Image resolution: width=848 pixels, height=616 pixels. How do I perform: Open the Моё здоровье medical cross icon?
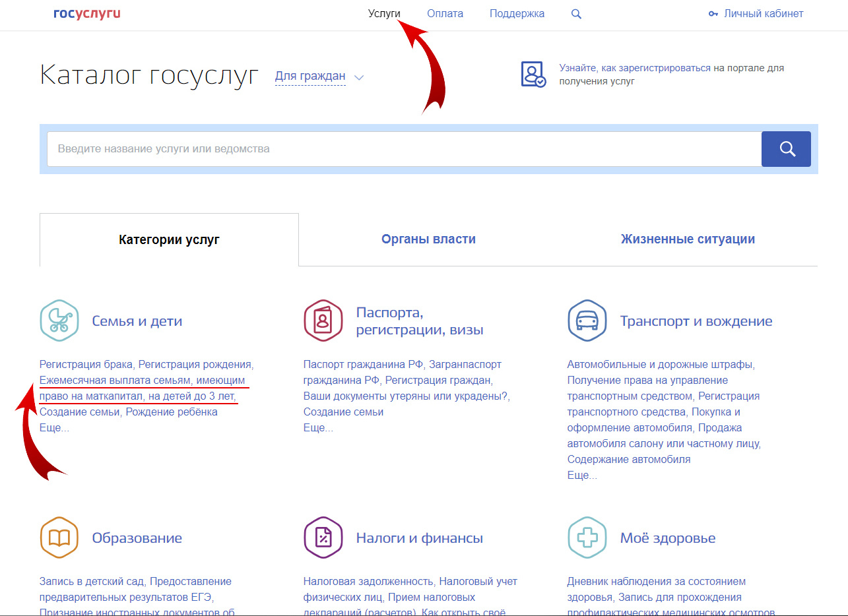click(587, 538)
